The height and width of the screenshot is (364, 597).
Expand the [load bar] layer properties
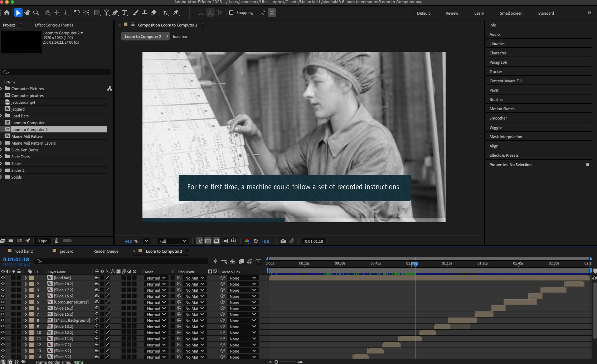(26, 278)
